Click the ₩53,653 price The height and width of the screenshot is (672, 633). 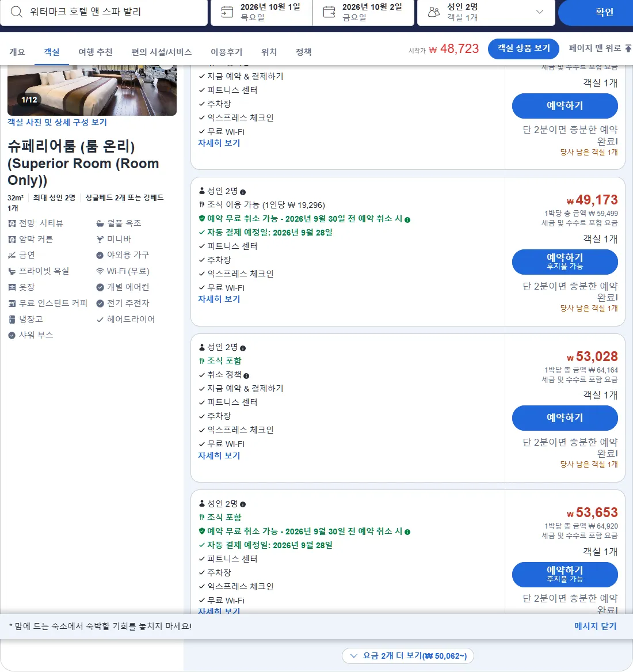[592, 512]
